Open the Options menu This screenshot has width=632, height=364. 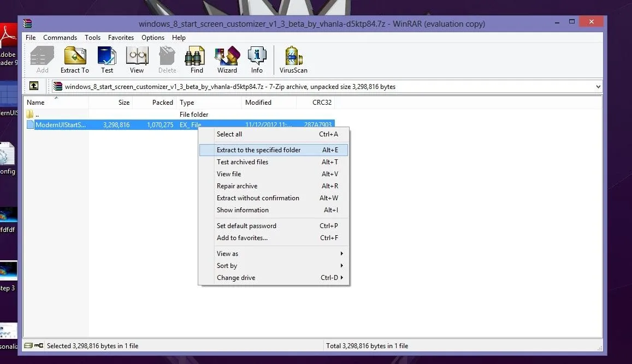coord(153,38)
